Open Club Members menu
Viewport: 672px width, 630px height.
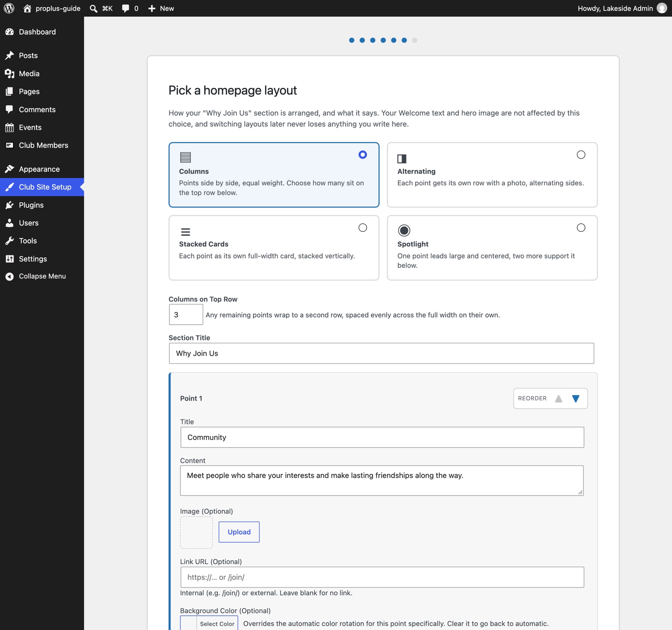[42, 145]
